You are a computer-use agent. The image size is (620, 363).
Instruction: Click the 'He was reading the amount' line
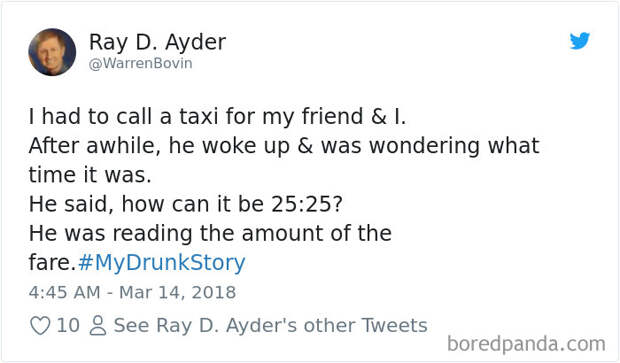point(210,233)
